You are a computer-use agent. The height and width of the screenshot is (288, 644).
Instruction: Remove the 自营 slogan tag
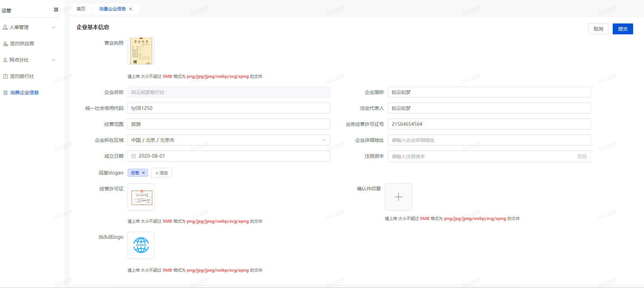pos(143,173)
